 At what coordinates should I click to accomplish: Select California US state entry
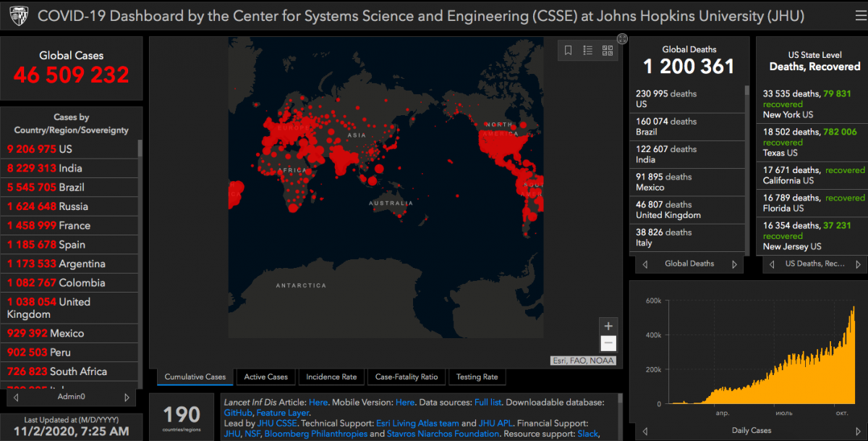tap(813, 175)
